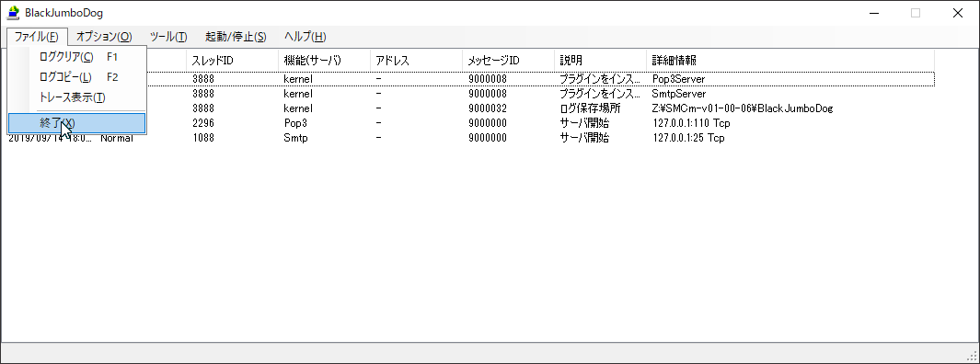Choose ログクリア(C) from the menu
This screenshot has width=980, height=364.
77,57
